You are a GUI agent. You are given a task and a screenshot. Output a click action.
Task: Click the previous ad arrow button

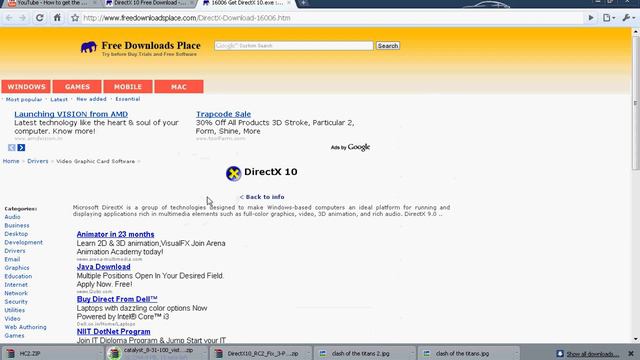(x=11, y=147)
